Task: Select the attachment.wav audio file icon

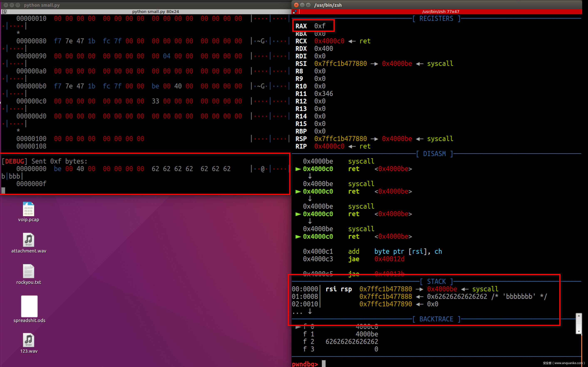Action: (x=29, y=240)
